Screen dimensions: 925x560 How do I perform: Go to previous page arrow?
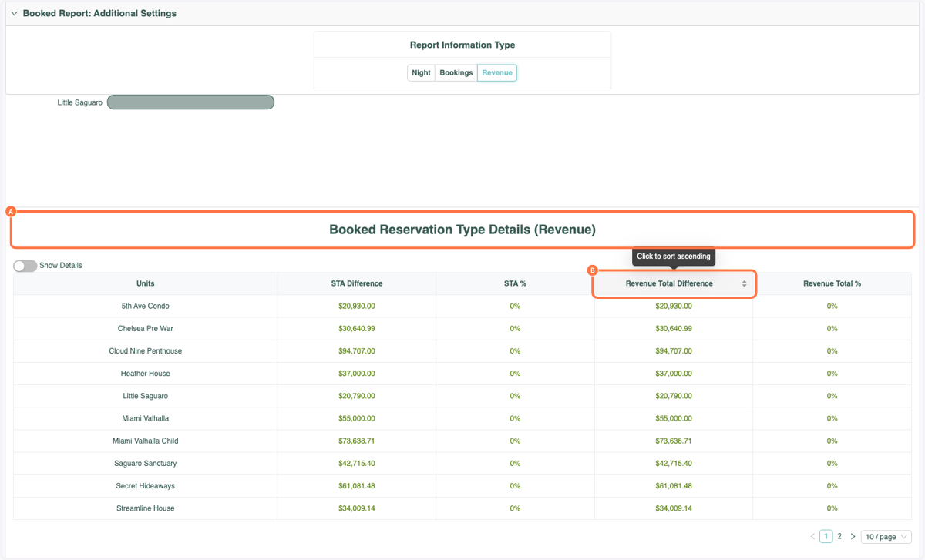coord(812,537)
